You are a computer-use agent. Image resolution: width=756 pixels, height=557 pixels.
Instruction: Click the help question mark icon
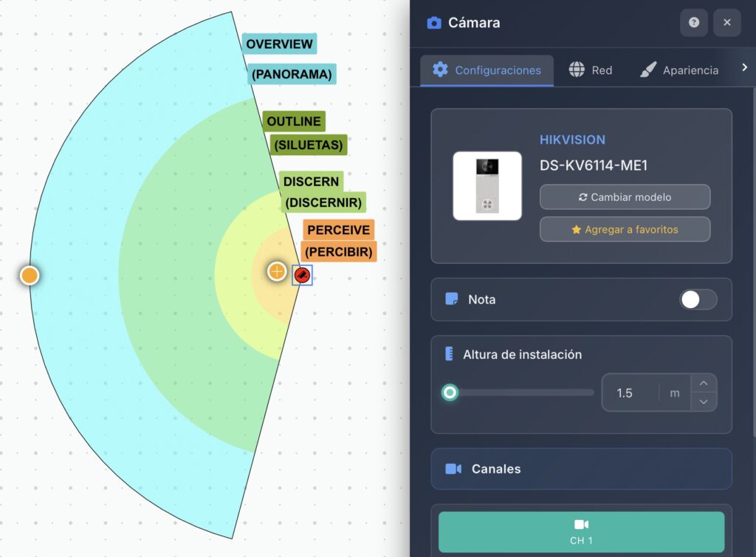point(693,22)
